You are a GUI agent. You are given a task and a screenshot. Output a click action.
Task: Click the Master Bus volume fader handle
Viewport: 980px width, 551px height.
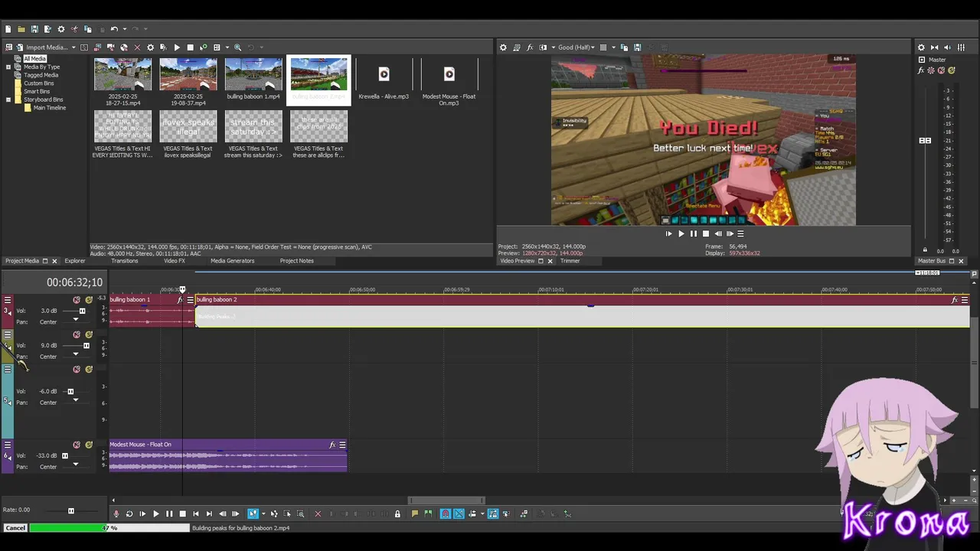pyautogui.click(x=925, y=141)
